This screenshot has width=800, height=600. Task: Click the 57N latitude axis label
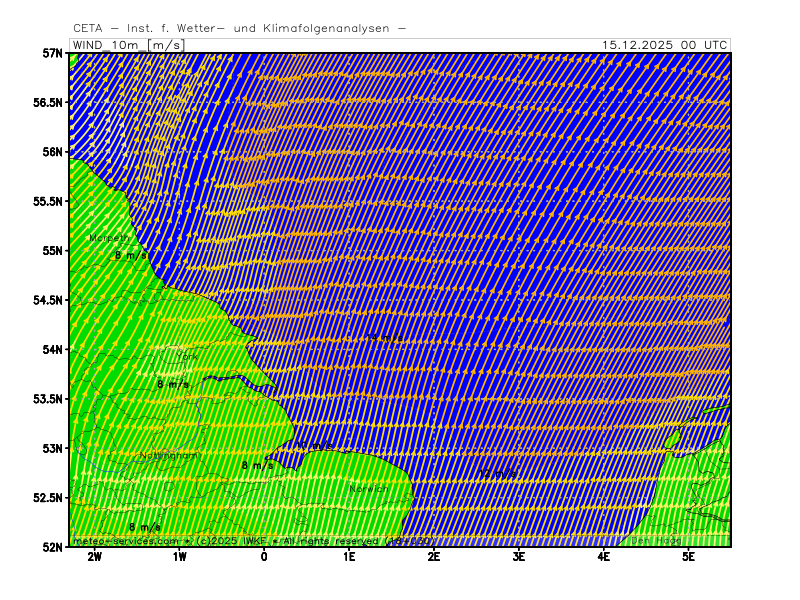(x=52, y=53)
